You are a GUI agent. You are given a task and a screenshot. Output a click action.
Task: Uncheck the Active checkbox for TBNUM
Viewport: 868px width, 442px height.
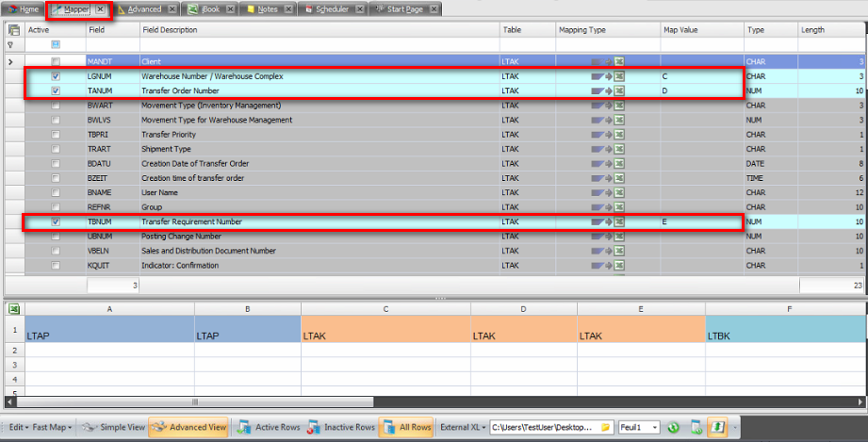[x=57, y=222]
